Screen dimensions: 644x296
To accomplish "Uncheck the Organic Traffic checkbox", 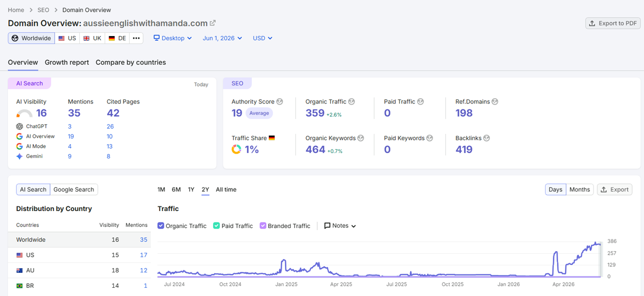I will tap(161, 225).
